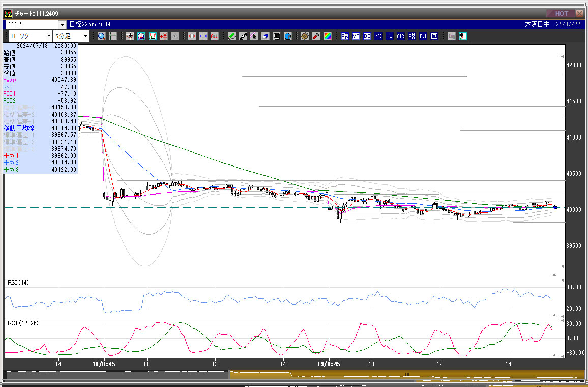
Task: Click the grey warning triangle icon
Action: [x=175, y=36]
